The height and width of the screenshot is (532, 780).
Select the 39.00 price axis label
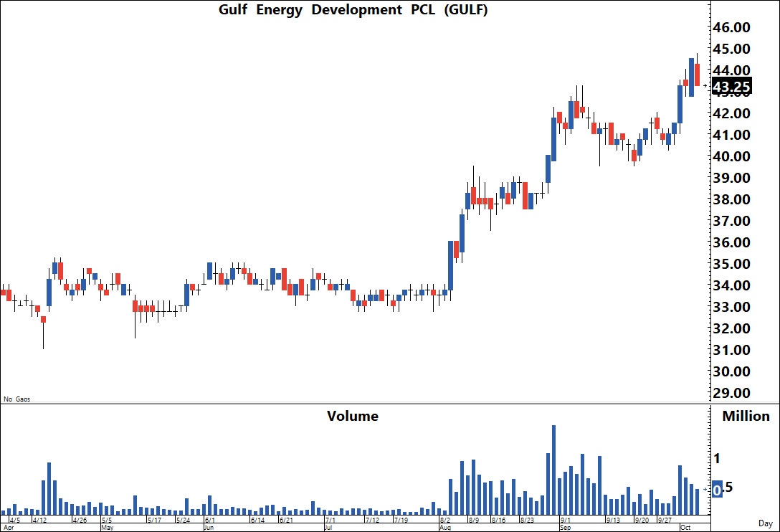[x=731, y=178]
